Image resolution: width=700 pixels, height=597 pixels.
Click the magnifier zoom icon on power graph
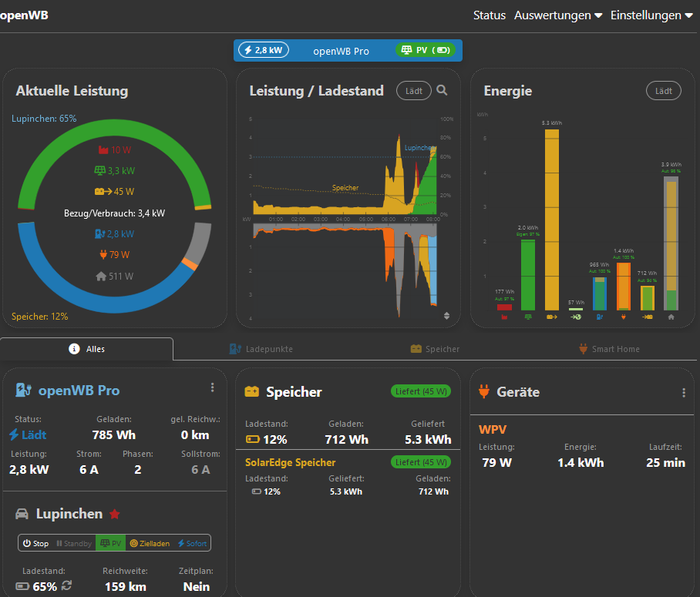pos(442,90)
